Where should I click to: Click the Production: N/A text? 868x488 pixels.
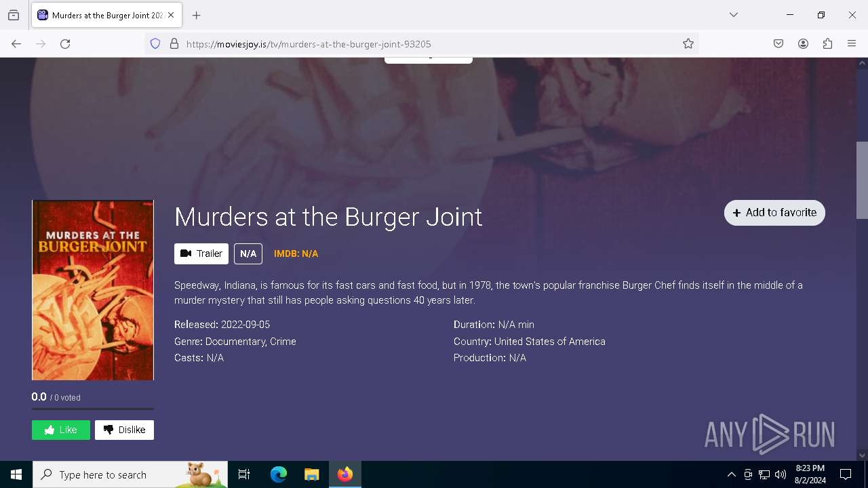tap(490, 358)
